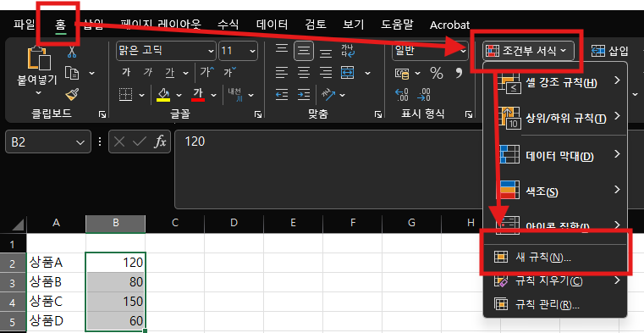Toggle middle vertical align icon
This screenshot has width=644, height=333.
(304, 51)
